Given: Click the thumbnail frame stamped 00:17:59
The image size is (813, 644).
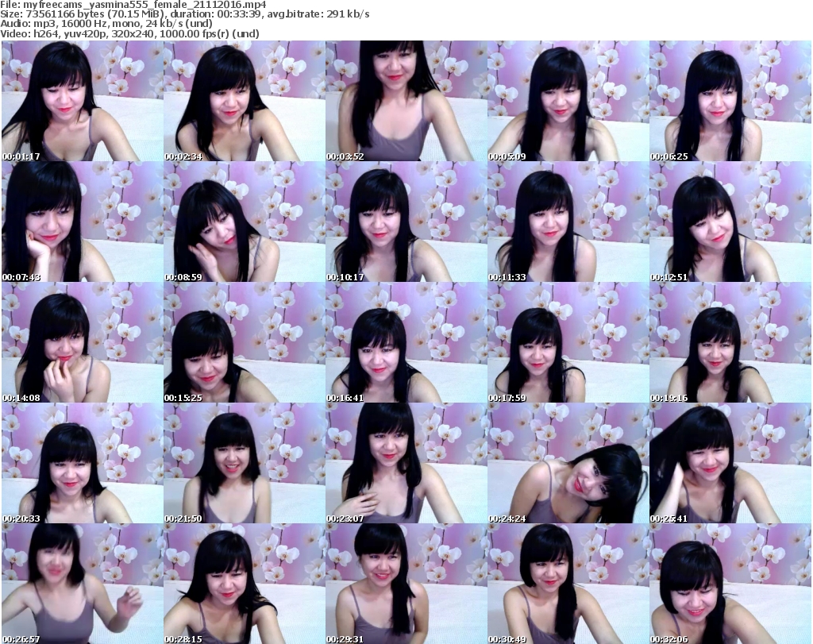Looking at the screenshot, I should pyautogui.click(x=568, y=342).
